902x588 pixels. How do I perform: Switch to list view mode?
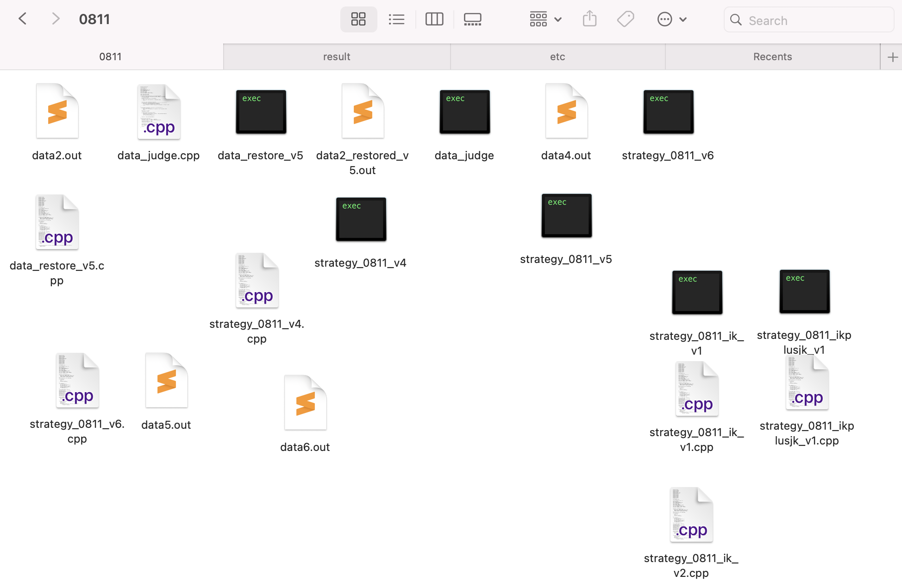point(396,19)
